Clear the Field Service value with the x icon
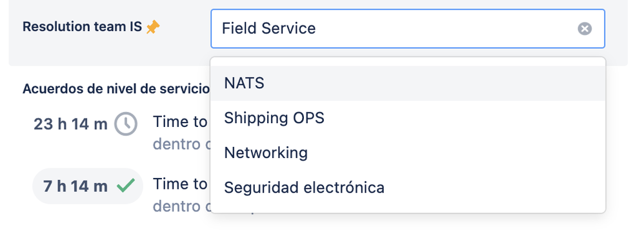 click(x=585, y=29)
